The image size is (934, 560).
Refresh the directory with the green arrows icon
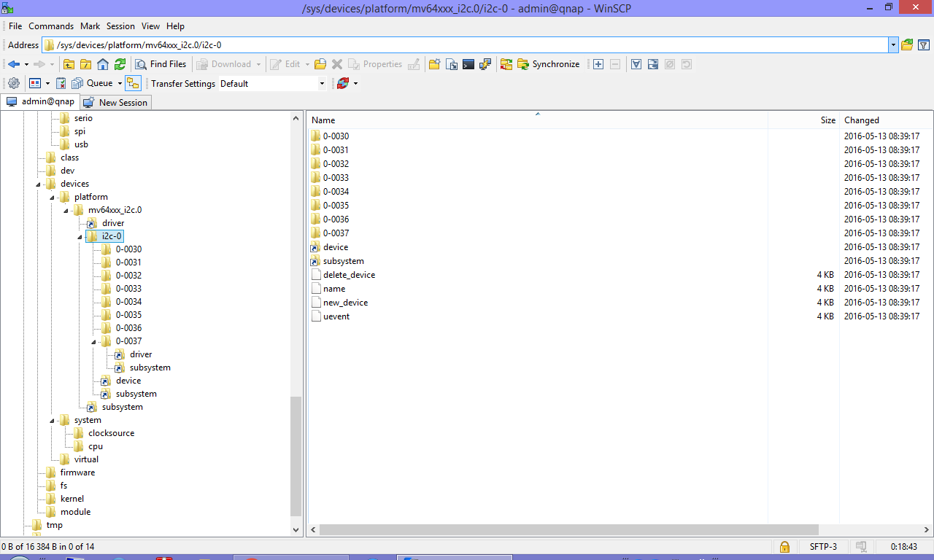click(120, 64)
